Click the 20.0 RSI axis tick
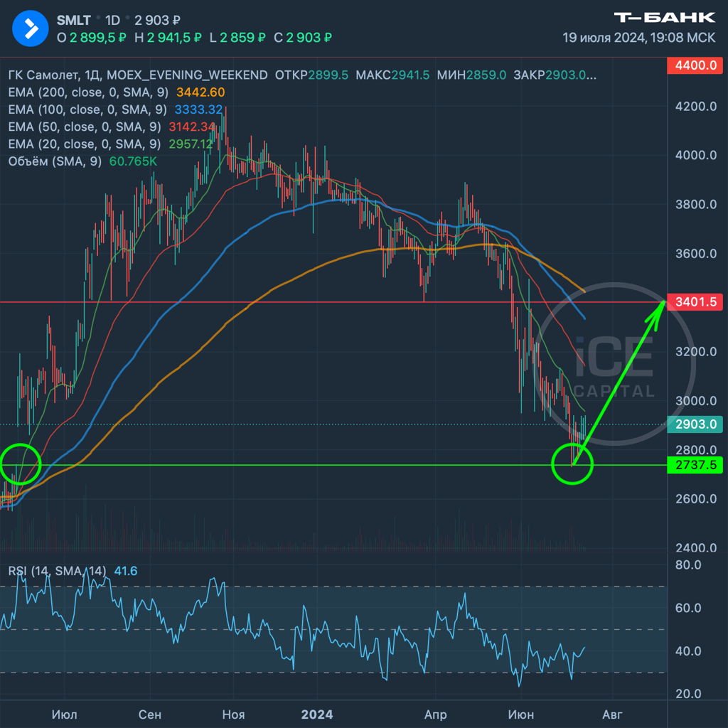 (688, 694)
